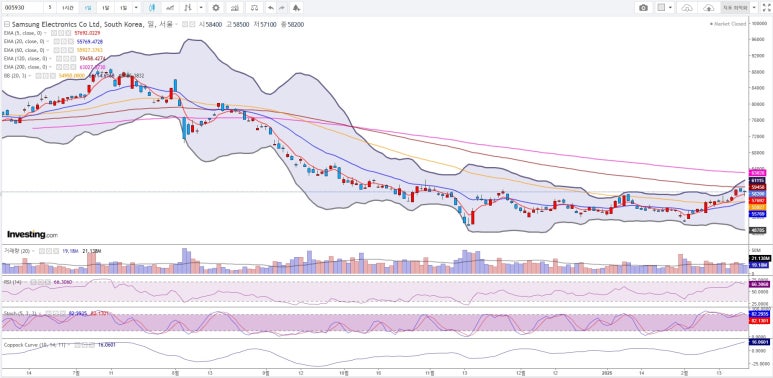Open time interval dropdown arrow in toolbar
Image resolution: width=773 pixels, height=378 pixels.
tap(136, 8)
